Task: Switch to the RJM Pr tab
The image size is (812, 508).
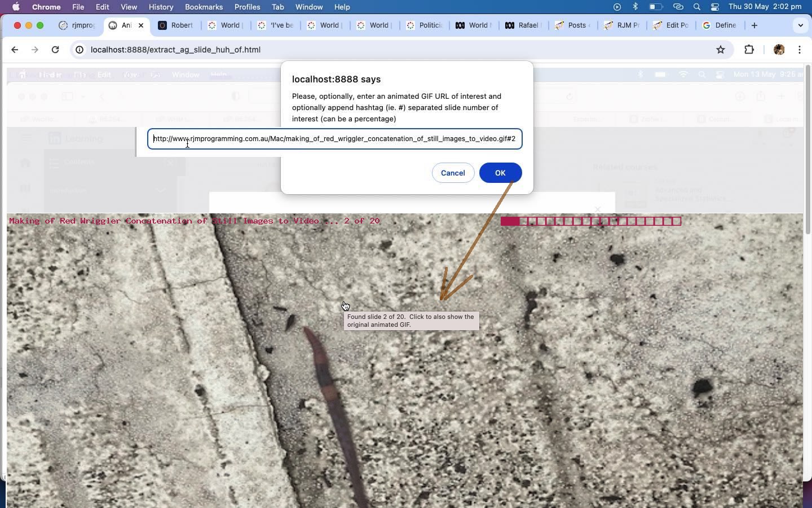Action: 623,25
